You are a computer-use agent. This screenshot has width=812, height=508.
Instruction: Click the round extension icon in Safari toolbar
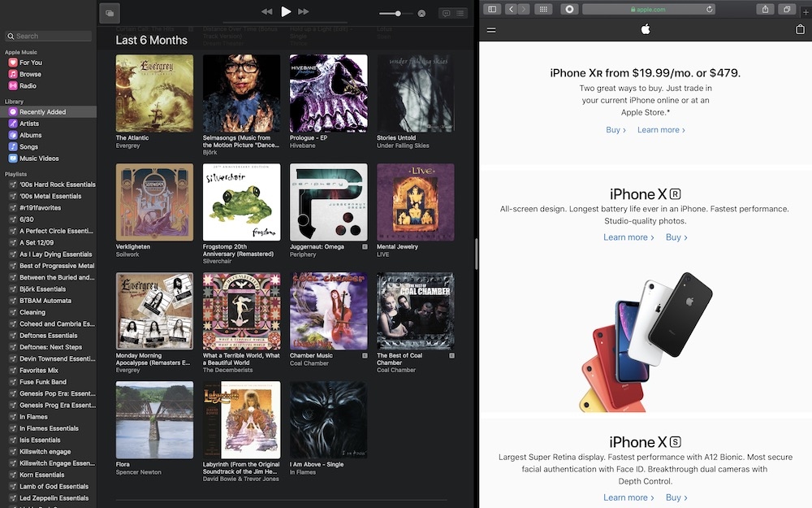point(569,9)
